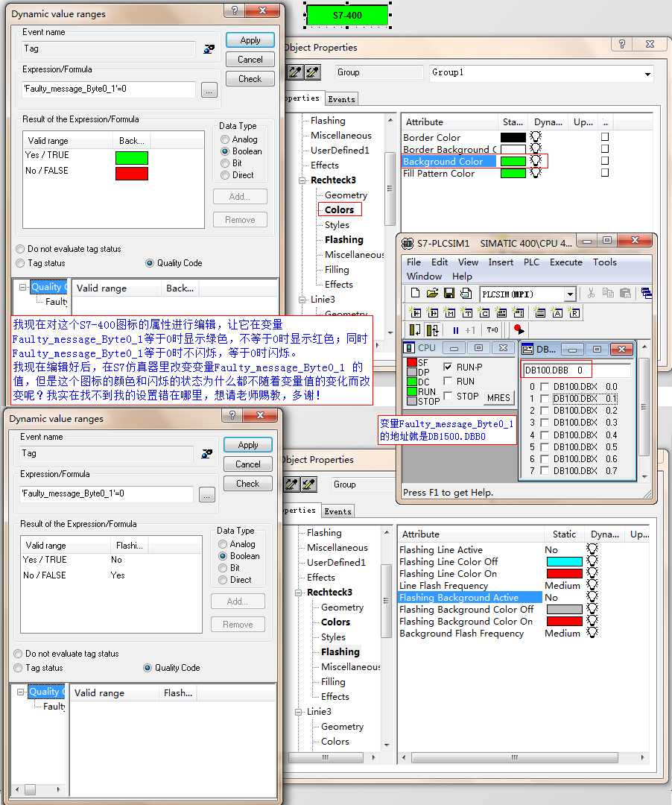
Task: Open the PLC menu in S7-PLCSIM
Action: (531, 262)
